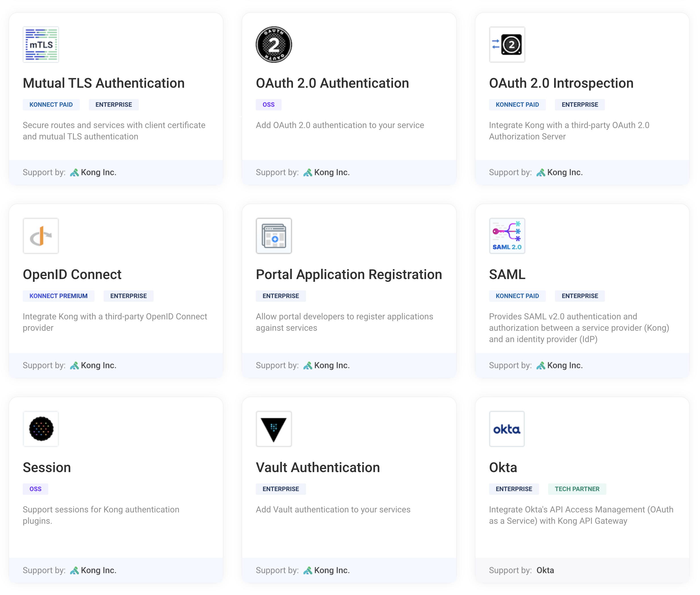Click 'Integrate Kong with a third-party OAuth 2.0' text
Viewport: 700px width, 595px height.
click(569, 131)
